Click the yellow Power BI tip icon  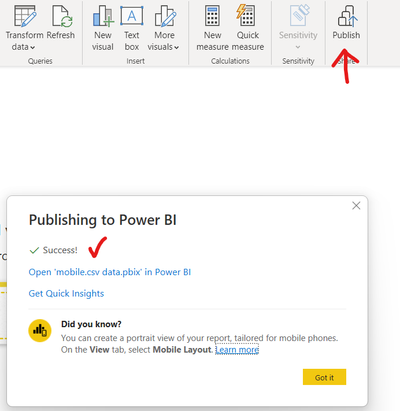pos(40,331)
